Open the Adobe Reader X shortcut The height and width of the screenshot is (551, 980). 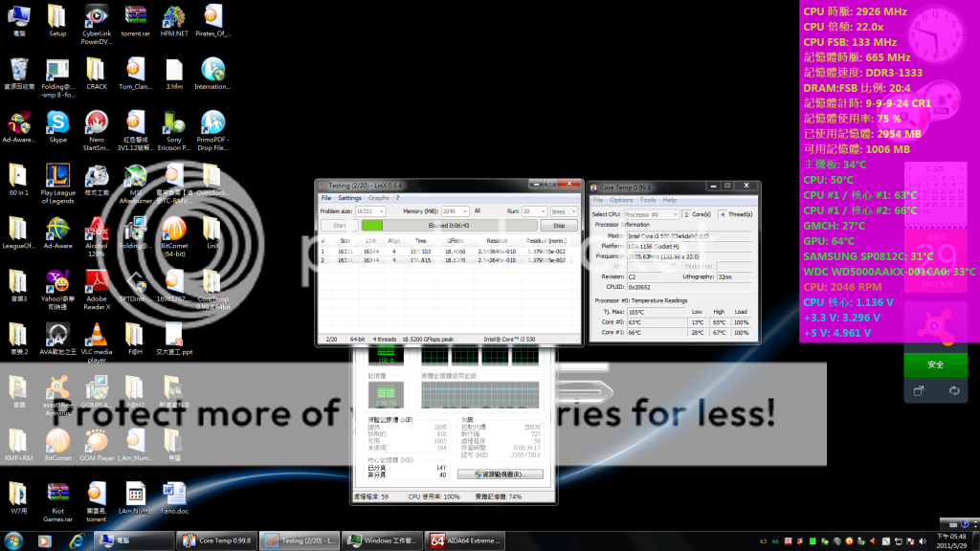click(97, 291)
